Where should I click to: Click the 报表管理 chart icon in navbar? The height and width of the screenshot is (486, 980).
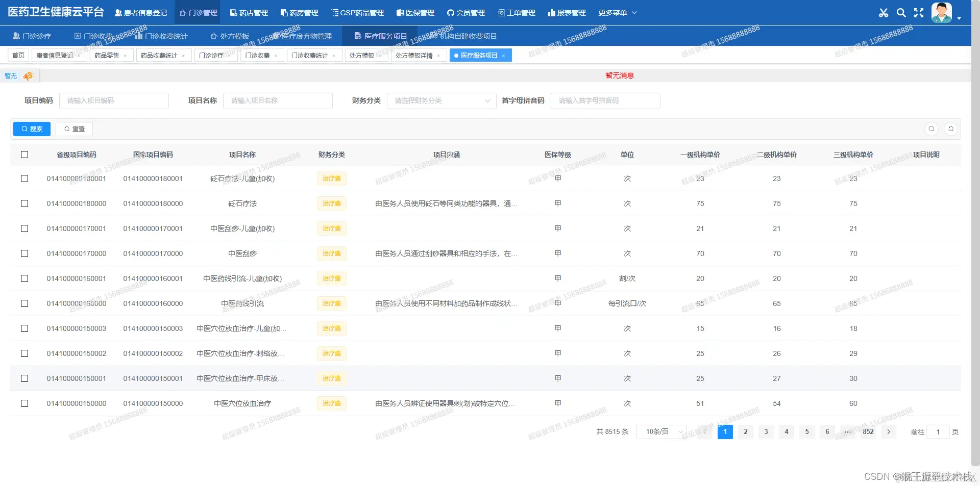tap(567, 13)
